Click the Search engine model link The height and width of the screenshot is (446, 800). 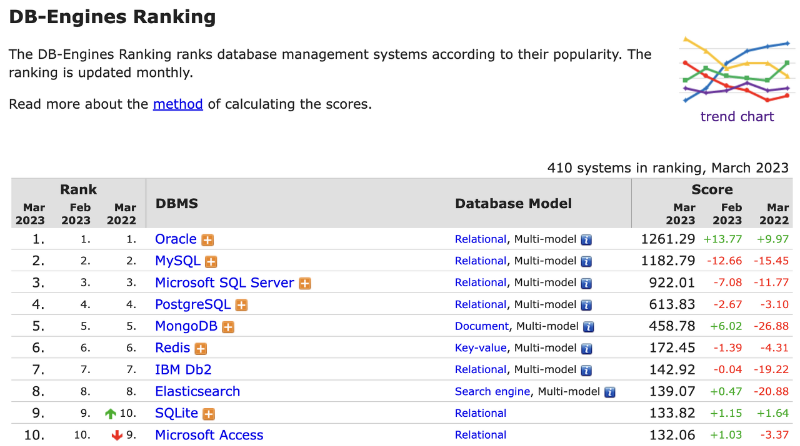pyautogui.click(x=492, y=391)
